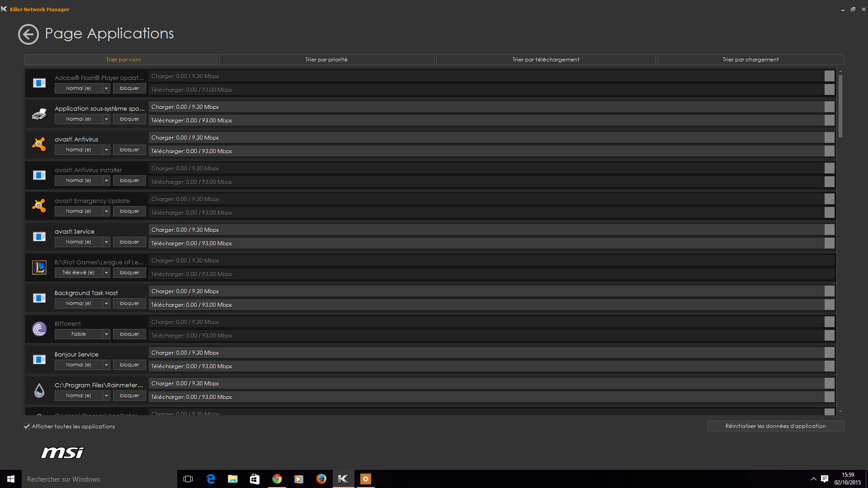Open Google Chrome from the taskbar
The image size is (868, 488).
(277, 479)
